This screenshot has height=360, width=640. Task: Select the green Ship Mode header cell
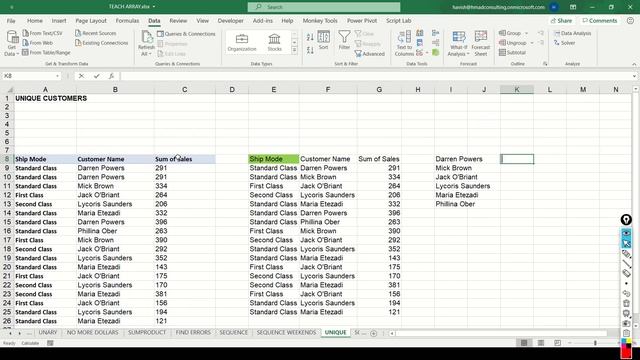(273, 159)
